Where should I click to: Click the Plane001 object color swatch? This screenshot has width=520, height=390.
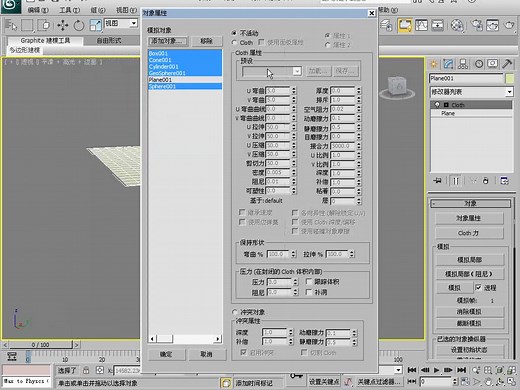click(510, 79)
